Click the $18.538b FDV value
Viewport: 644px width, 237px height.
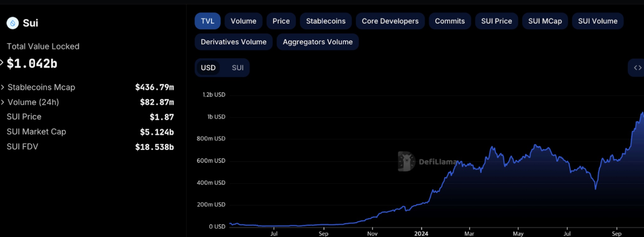pyautogui.click(x=154, y=147)
